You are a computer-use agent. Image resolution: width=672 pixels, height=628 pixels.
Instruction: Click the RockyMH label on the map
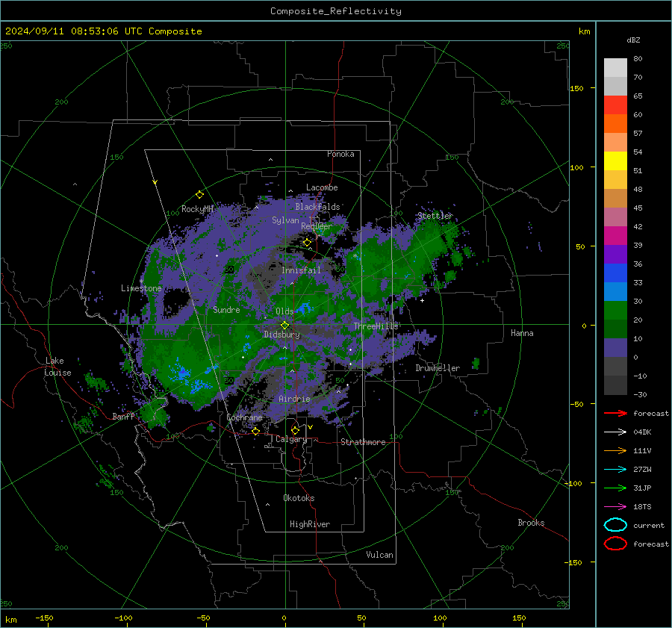198,209
